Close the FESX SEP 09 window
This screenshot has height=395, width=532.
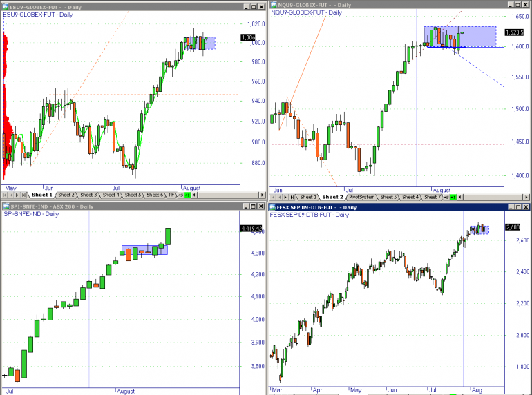tap(526, 207)
